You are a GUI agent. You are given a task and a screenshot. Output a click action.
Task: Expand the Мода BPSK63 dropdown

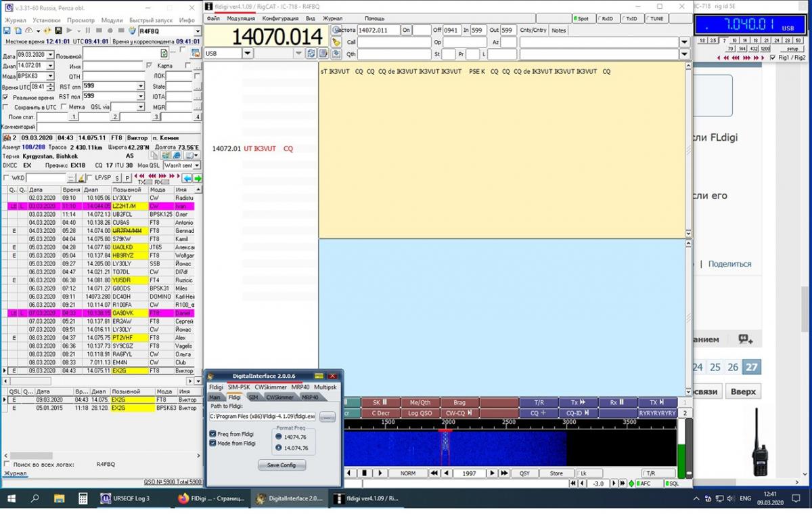(51, 77)
